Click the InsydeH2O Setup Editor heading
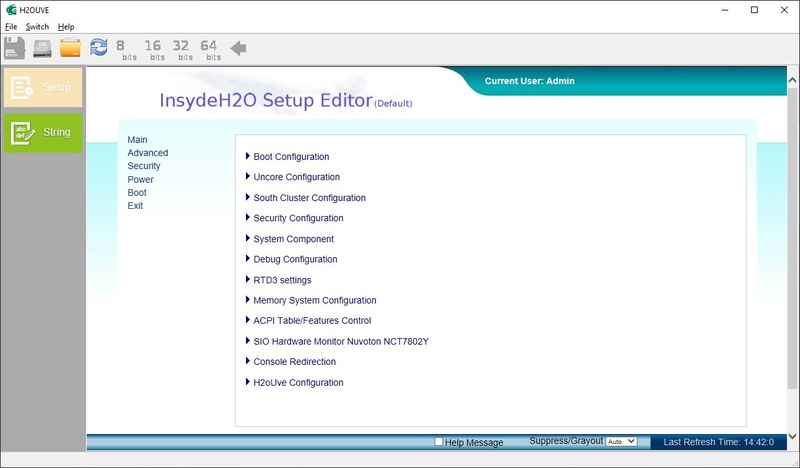The width and height of the screenshot is (800, 468). [266, 100]
